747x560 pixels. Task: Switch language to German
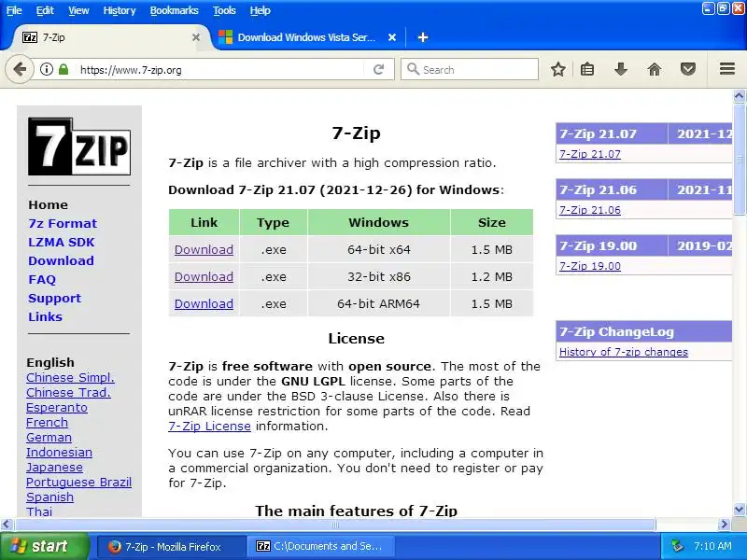(x=49, y=437)
